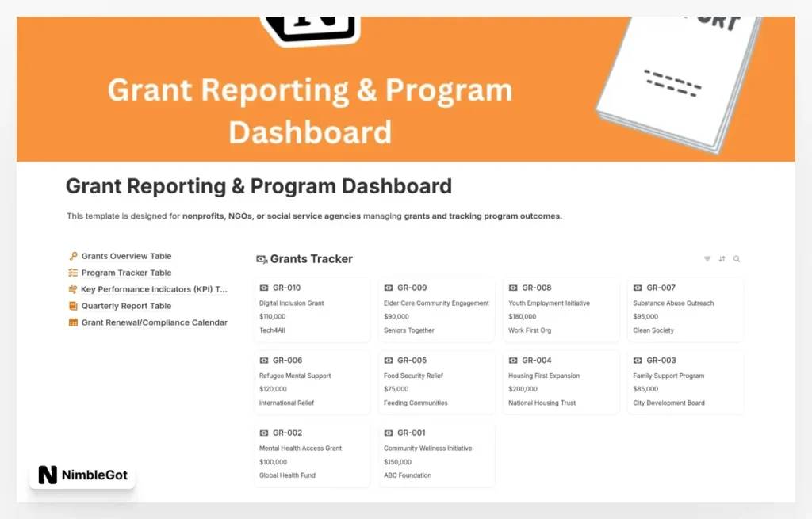Click the icon beside Key Performance Indicators
Image resolution: width=812 pixels, height=519 pixels.
coord(73,288)
